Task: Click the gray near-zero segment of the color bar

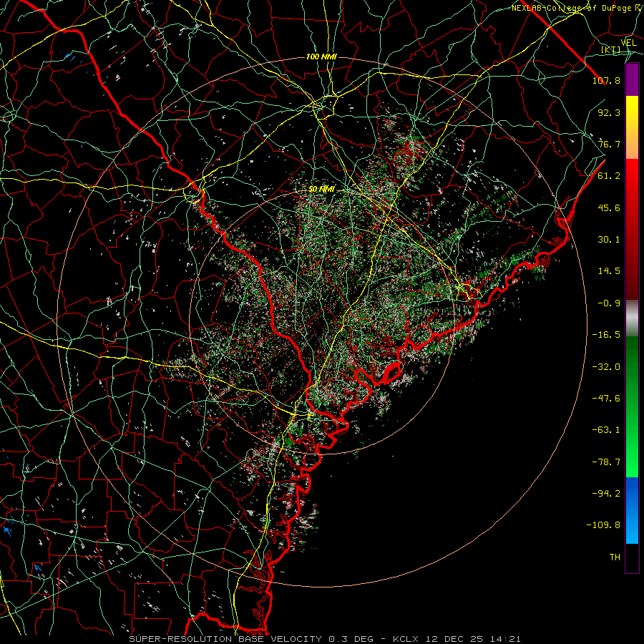Action: [x=632, y=318]
